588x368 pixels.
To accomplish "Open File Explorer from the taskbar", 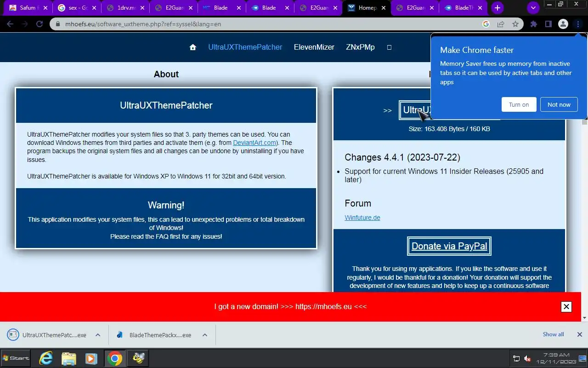I will [68, 358].
